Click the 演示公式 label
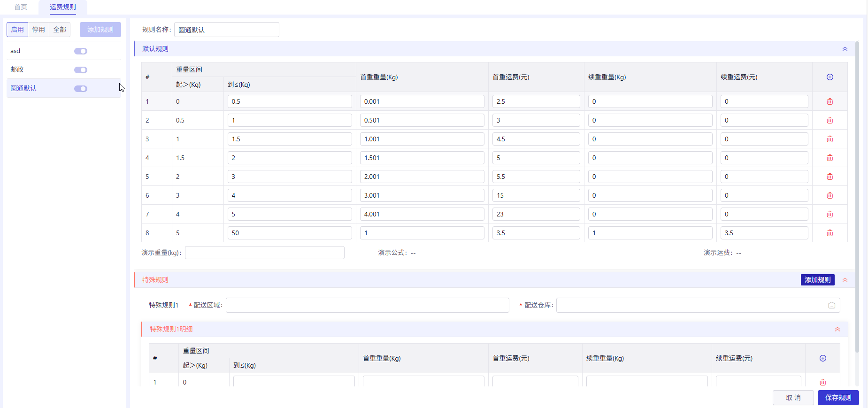Screen dimensions: 868x408 (x=393, y=253)
